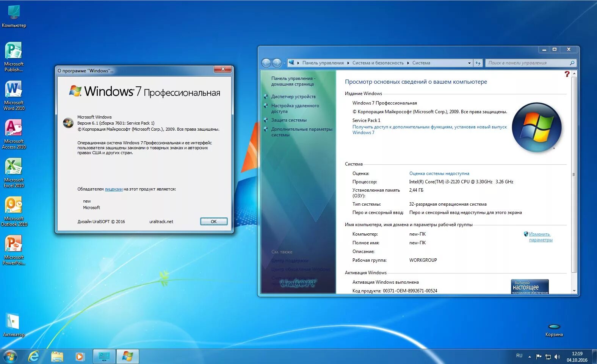This screenshot has width=597, height=364.
Task: Select the Microsoft Access 2010 shortcut
Action: tap(14, 134)
